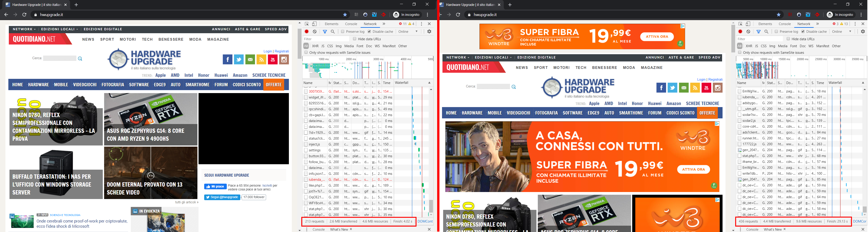Click network overview timeline in right DevTools
Image resolution: width=868 pixels, height=232 pixels.
tap(802, 68)
